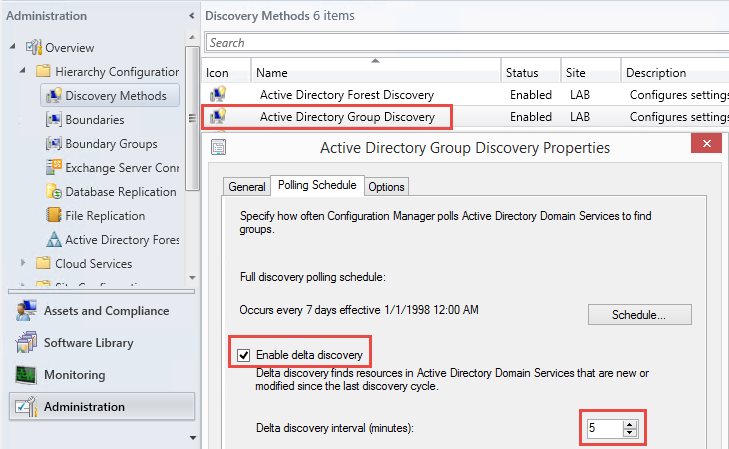
Task: Select the Database Replication tree item
Action: 121,191
